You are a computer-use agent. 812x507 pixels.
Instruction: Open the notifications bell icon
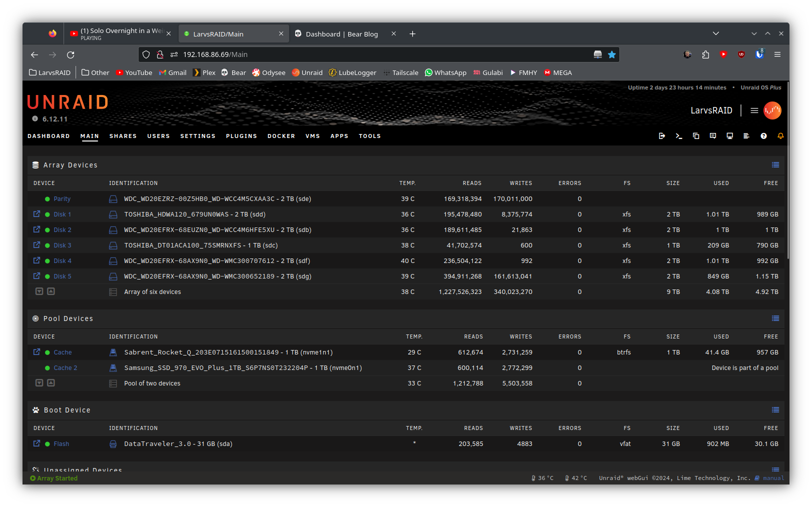pyautogui.click(x=780, y=136)
